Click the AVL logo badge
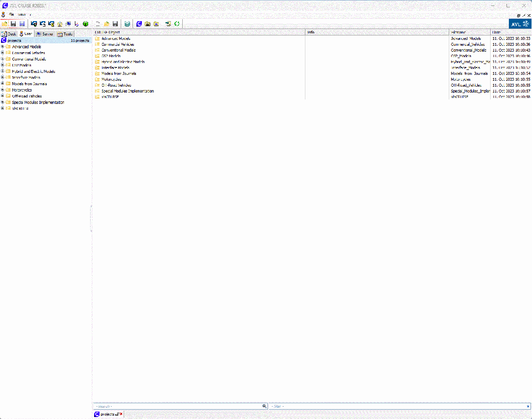 [520, 24]
